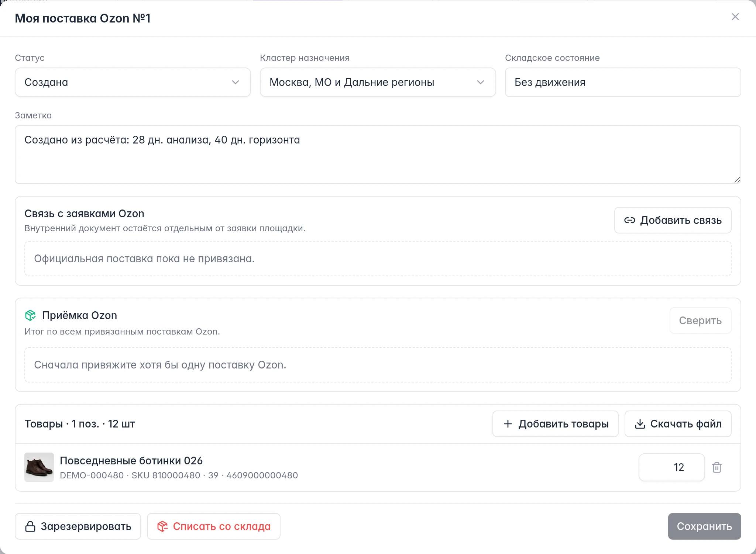Click the Товары · 1 поз. · 12 шт heading
Screen dimensions: 756x554
pos(80,424)
